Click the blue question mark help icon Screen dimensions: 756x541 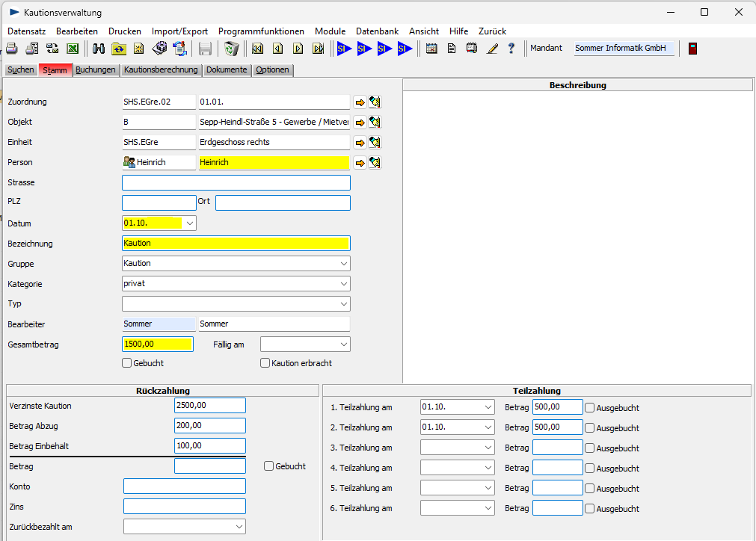pos(511,49)
